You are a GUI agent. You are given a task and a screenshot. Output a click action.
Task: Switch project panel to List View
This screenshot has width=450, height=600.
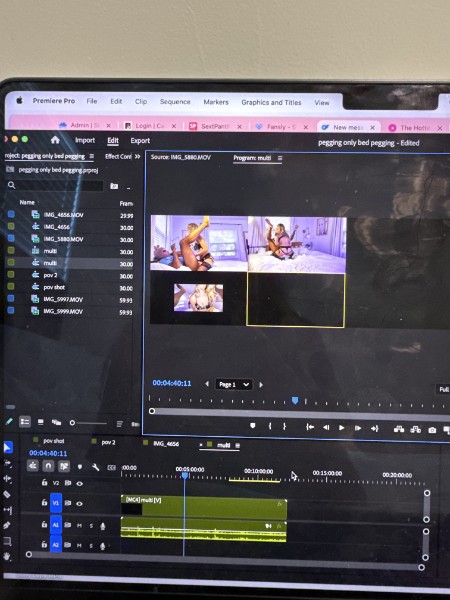(25, 422)
